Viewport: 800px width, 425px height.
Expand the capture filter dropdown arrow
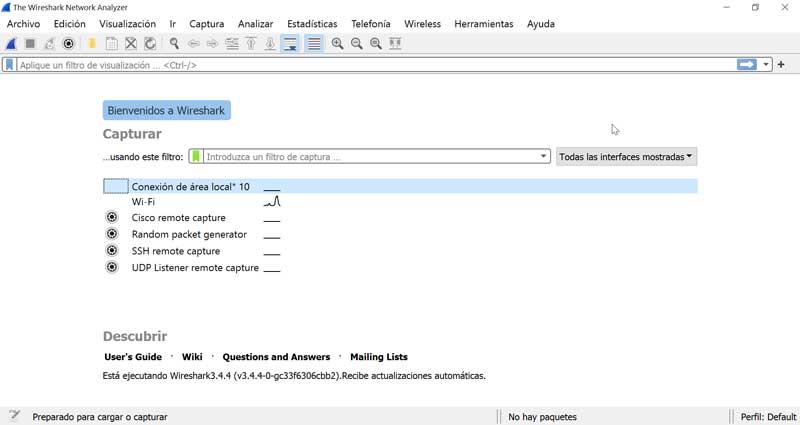(x=543, y=157)
